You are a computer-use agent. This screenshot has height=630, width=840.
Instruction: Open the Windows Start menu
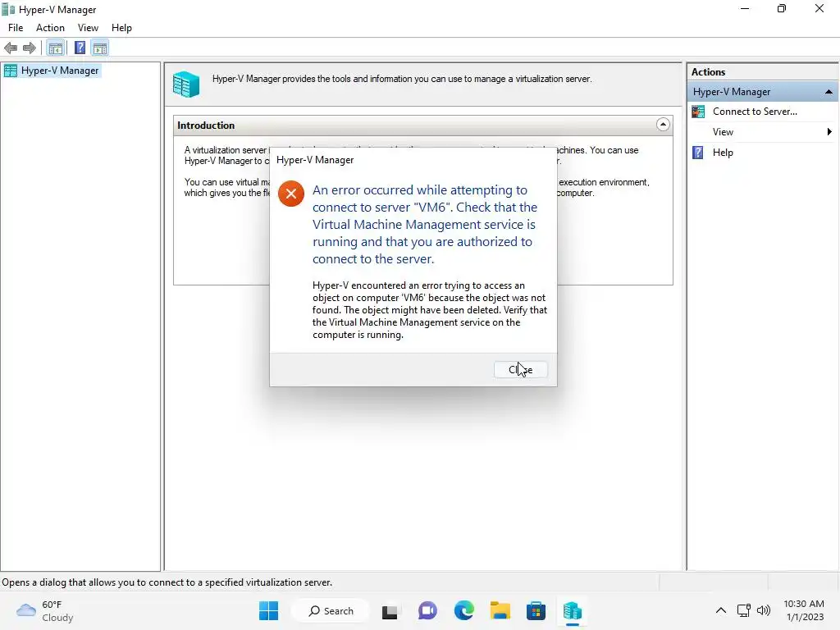[268, 610]
